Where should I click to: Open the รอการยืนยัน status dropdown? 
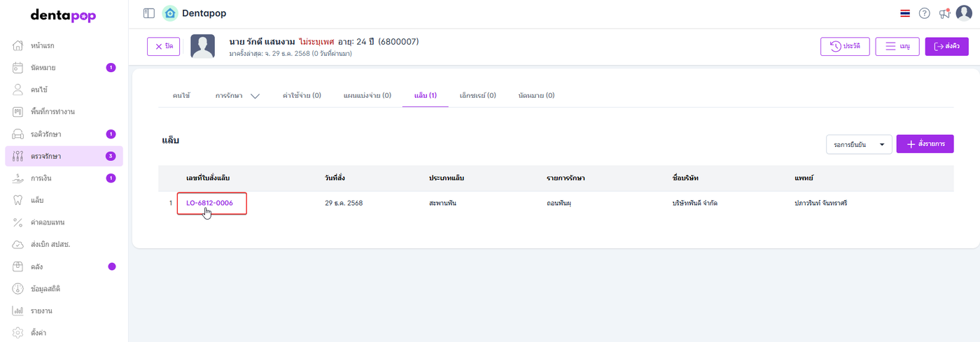tap(859, 144)
